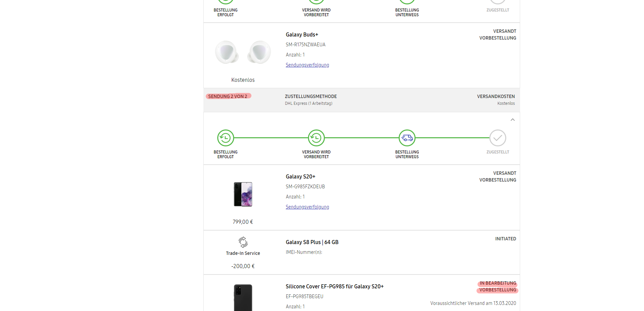
Task: Click the 'Bestellung unterwegs' truck icon in shipment 2
Action: (x=407, y=138)
